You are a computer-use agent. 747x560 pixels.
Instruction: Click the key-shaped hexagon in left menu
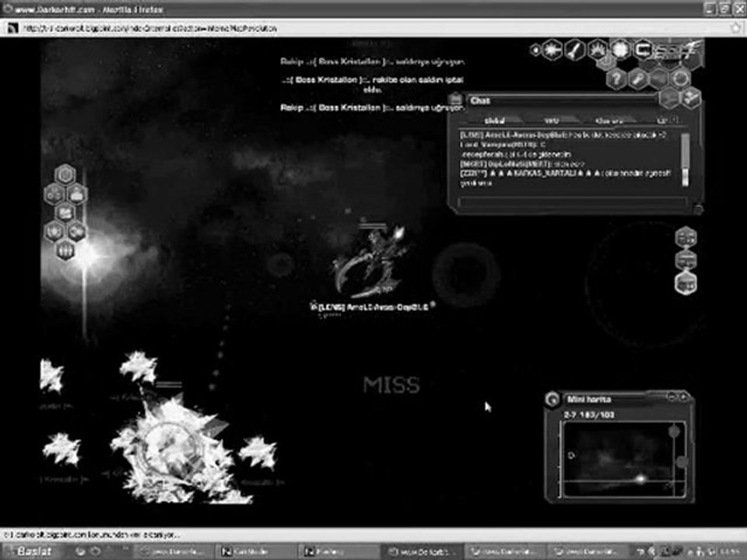pos(76,232)
